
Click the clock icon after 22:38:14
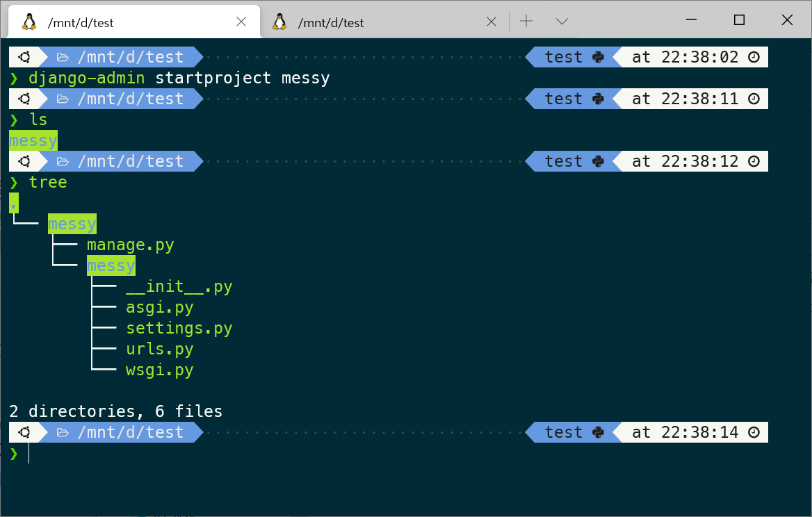tap(754, 432)
